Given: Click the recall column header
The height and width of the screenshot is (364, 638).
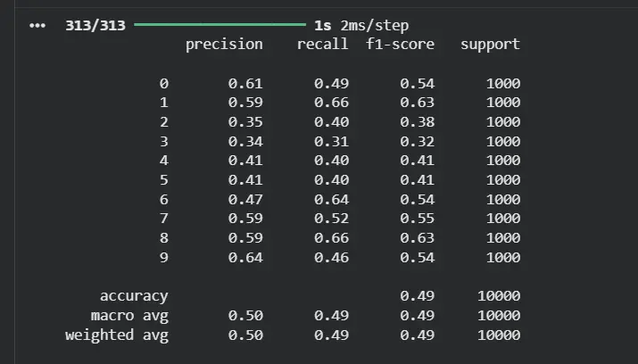Looking at the screenshot, I should [x=323, y=45].
